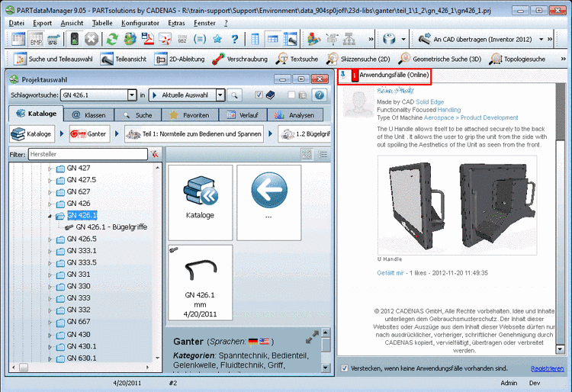Click the hierarchy tree toolbar icon
The width and height of the screenshot is (572, 392).
coord(349,39)
